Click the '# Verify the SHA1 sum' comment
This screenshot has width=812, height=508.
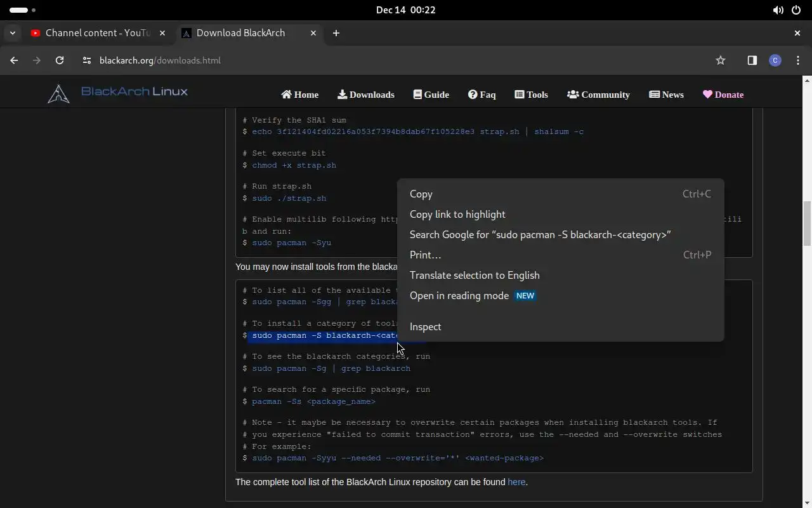294,120
